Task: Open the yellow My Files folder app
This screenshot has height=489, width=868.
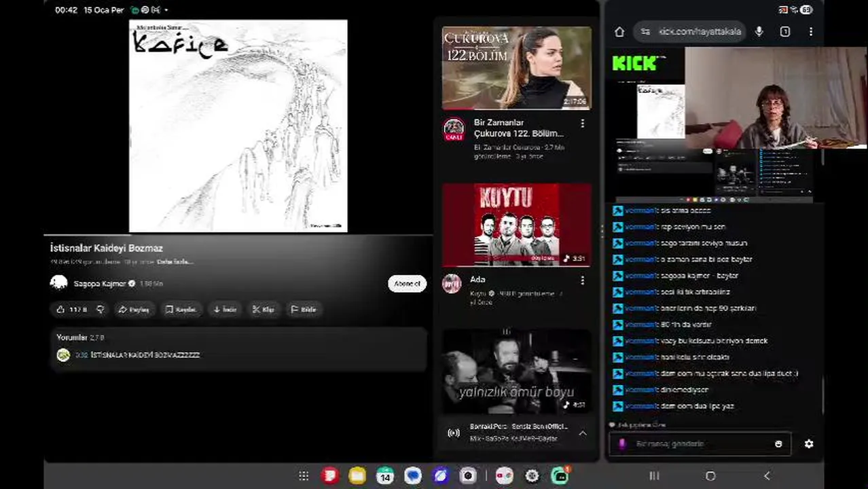Action: [357, 475]
